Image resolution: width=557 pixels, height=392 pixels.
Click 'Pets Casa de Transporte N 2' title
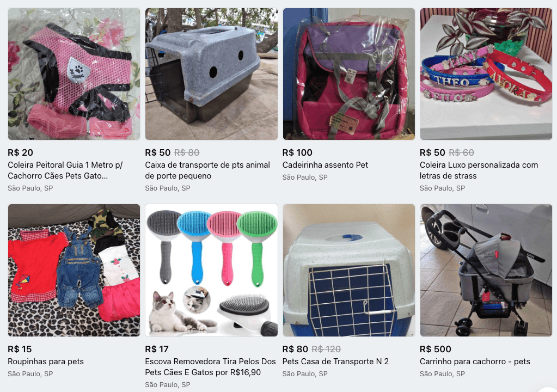pos(335,362)
